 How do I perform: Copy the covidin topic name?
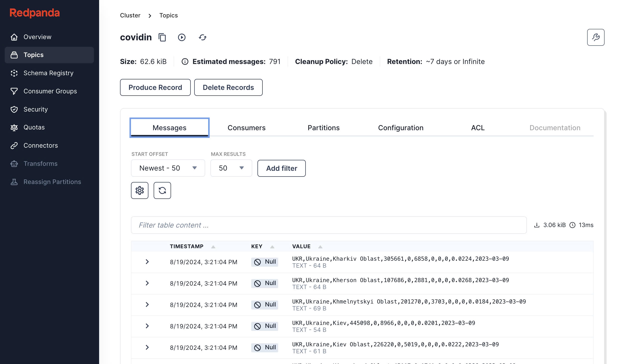162,37
